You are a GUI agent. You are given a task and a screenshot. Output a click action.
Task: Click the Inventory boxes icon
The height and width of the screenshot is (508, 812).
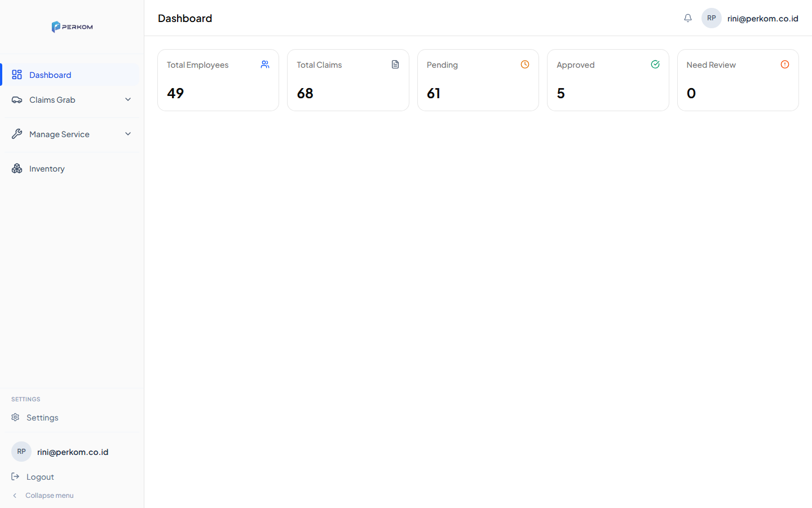point(17,168)
